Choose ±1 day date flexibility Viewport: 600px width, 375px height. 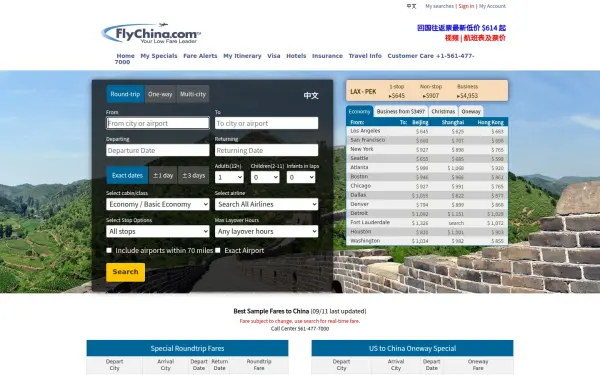pos(163,175)
